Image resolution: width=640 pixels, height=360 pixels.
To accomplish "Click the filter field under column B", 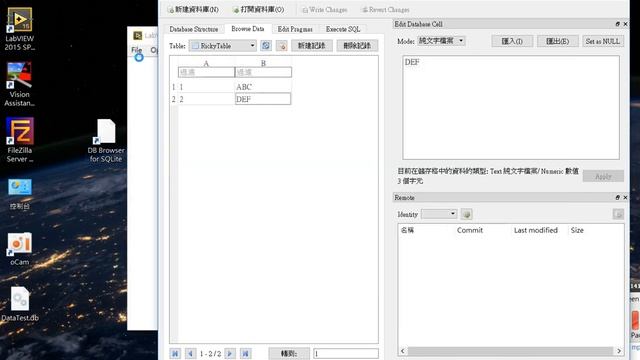I will [x=263, y=72].
